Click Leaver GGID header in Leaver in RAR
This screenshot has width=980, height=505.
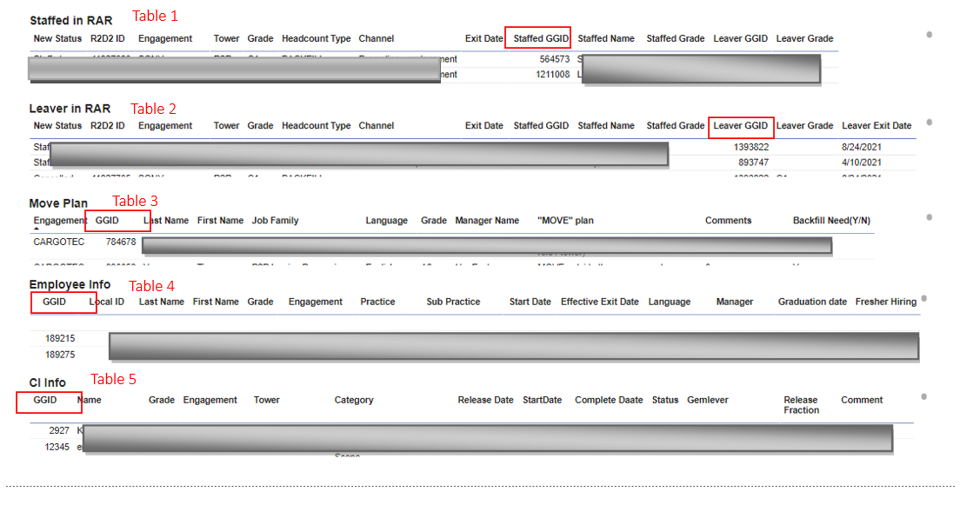click(x=741, y=126)
